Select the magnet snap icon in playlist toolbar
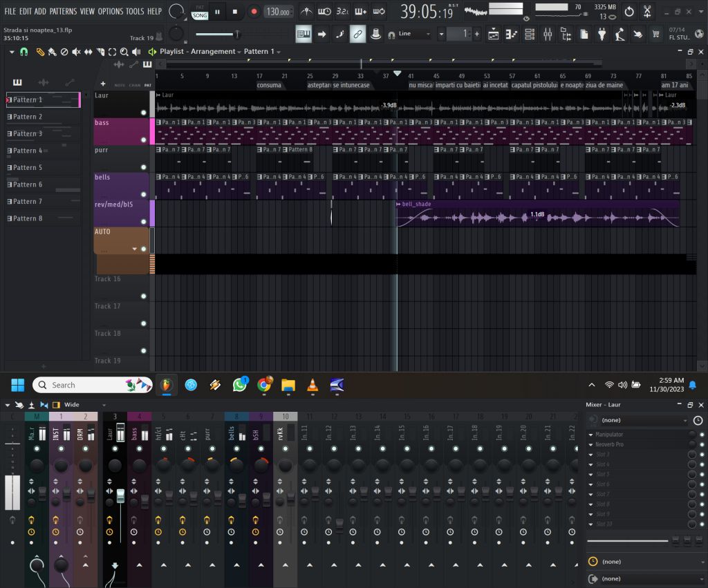This screenshot has height=588, width=708. point(24,52)
